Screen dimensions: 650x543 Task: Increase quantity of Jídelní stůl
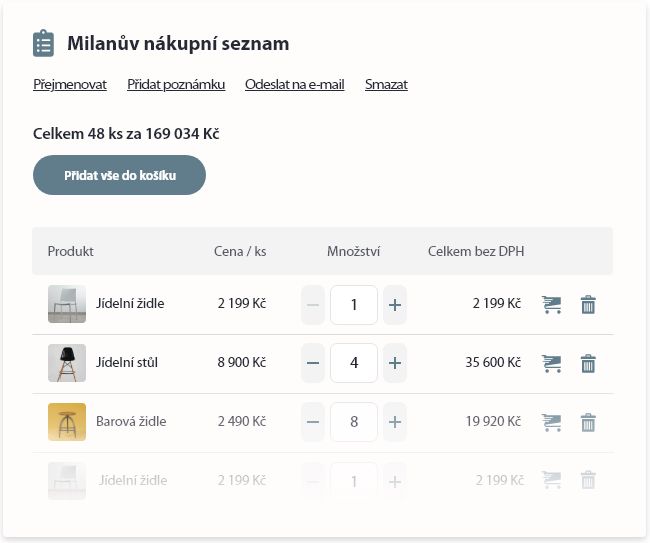pos(395,363)
